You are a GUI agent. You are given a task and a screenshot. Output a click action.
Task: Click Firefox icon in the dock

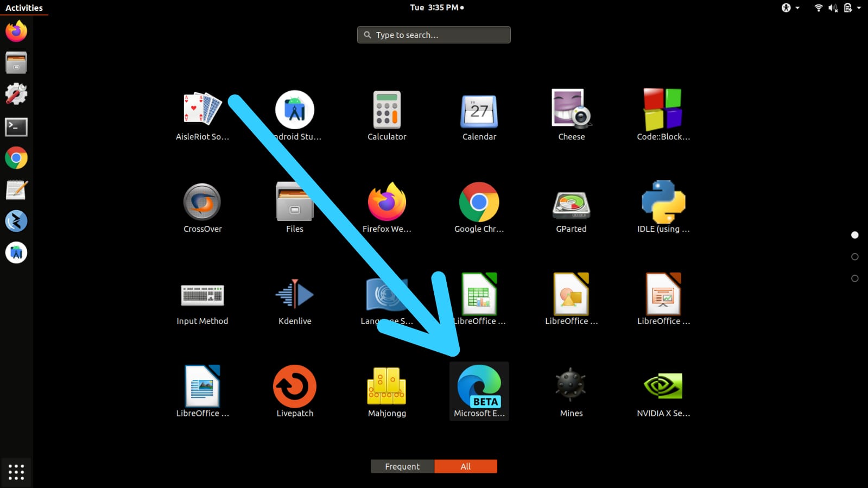(x=16, y=31)
